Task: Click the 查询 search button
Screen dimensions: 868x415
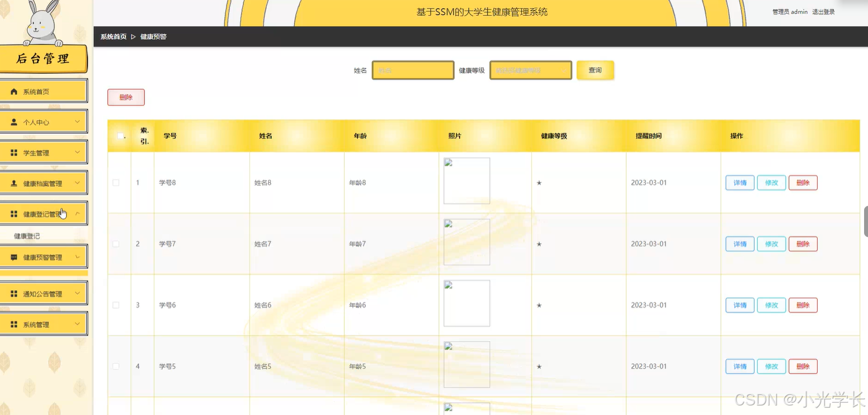Action: coord(595,70)
